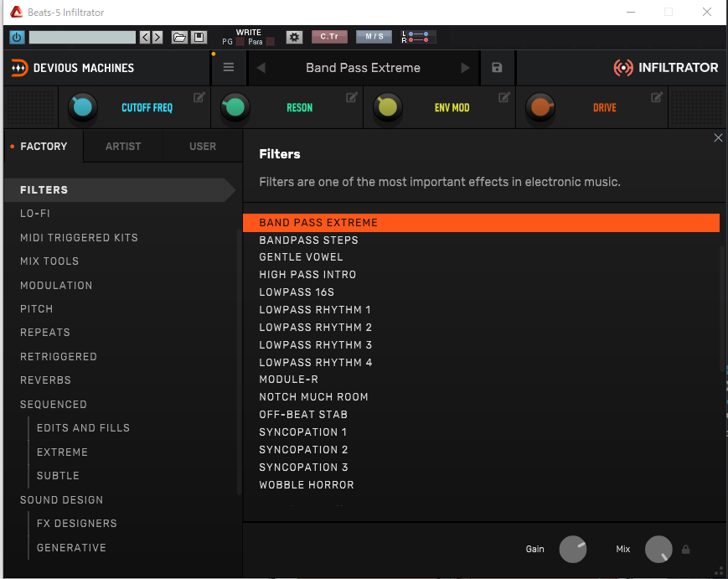Load the Band Pass Extreme preset

pos(481,223)
